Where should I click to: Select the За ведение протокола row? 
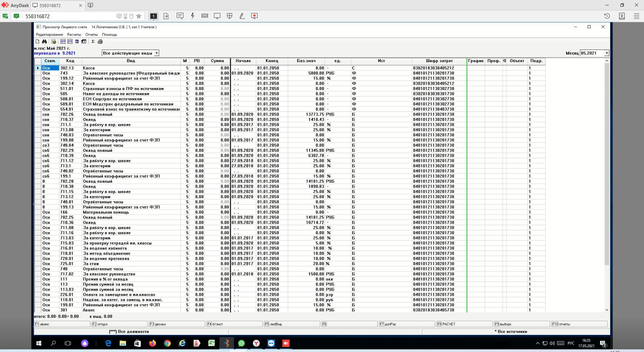pyautogui.click(x=290, y=259)
